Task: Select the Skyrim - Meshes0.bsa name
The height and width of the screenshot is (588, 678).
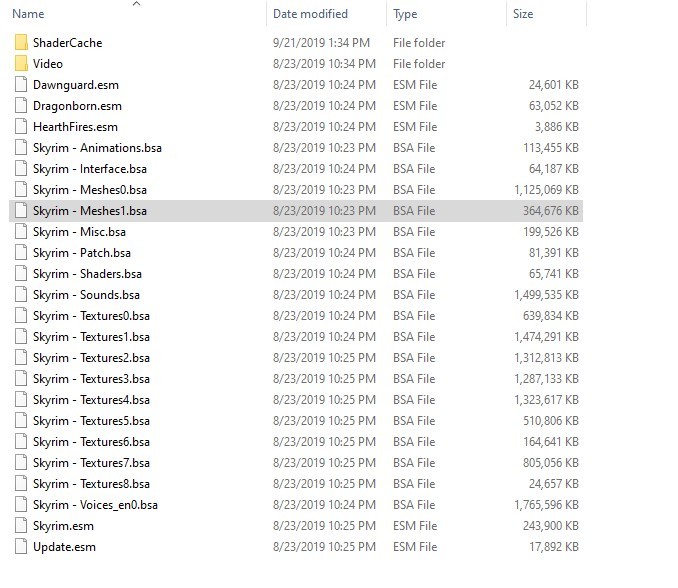Action: point(90,190)
